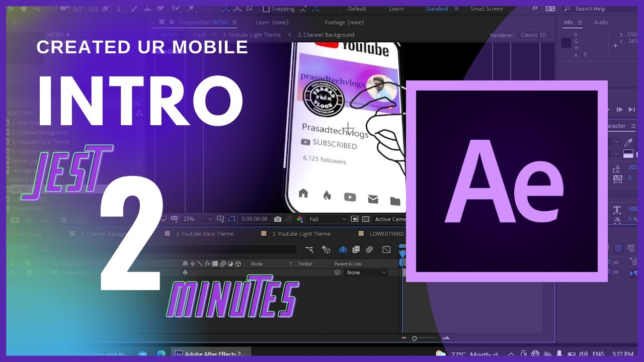Toggle the 3D glasses preview icon
The image size is (644, 362).
coord(175,219)
